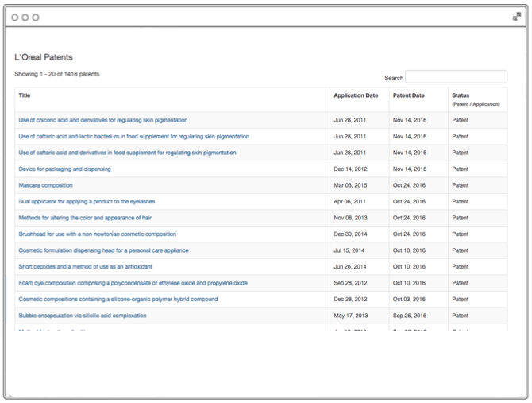The width and height of the screenshot is (532, 403).
Task: Sort by the Application Date column header
Action: tap(356, 95)
